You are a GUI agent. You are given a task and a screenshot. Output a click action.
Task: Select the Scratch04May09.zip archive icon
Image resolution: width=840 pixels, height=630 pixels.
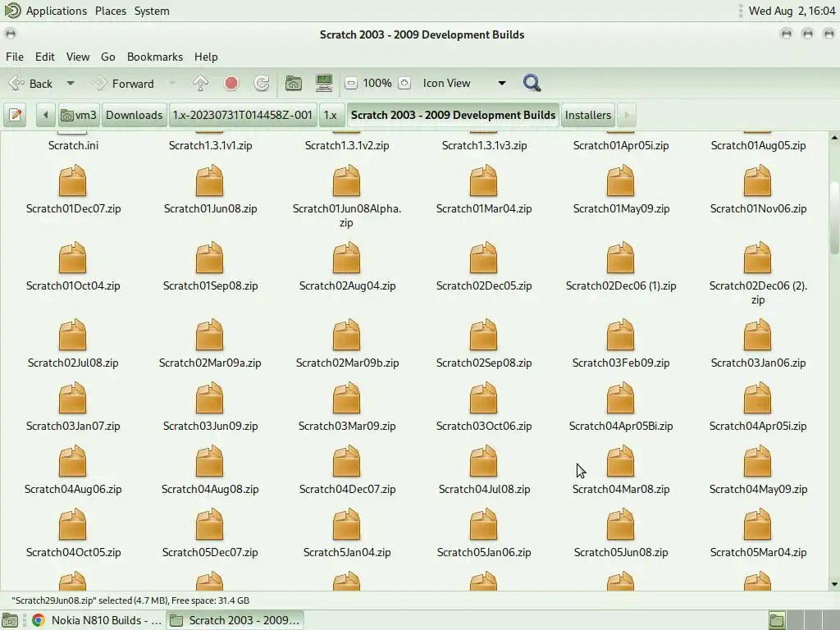click(758, 462)
